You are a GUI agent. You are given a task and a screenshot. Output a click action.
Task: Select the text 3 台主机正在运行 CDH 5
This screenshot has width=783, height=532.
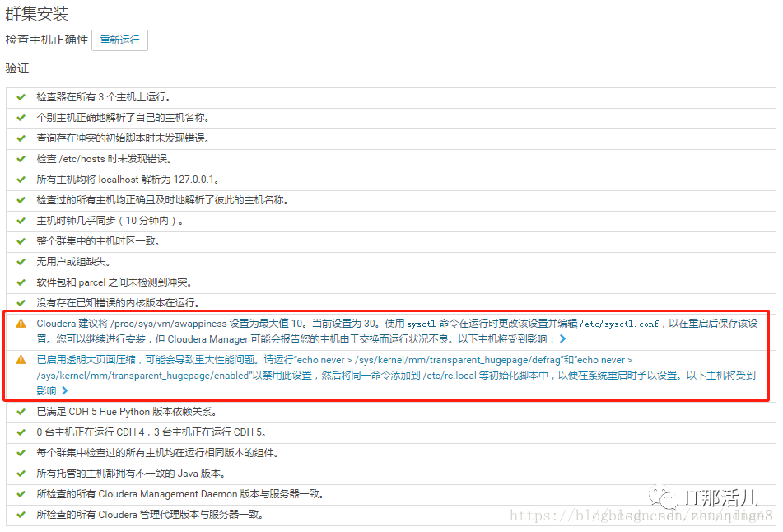(x=210, y=432)
